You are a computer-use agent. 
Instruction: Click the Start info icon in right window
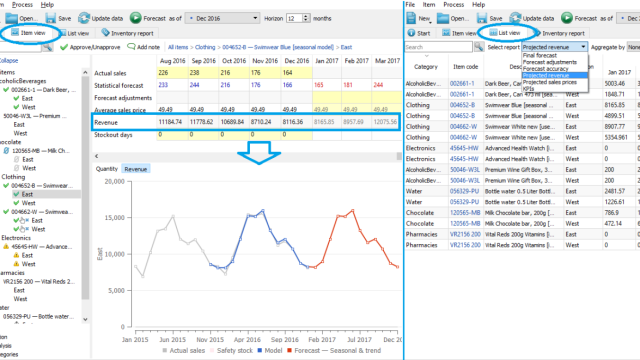(411, 33)
